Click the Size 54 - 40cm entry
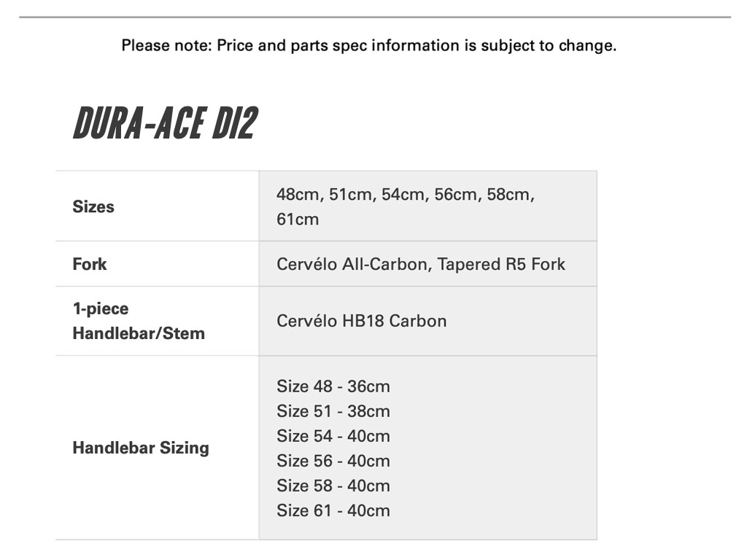This screenshot has width=747, height=560. pyautogui.click(x=333, y=436)
